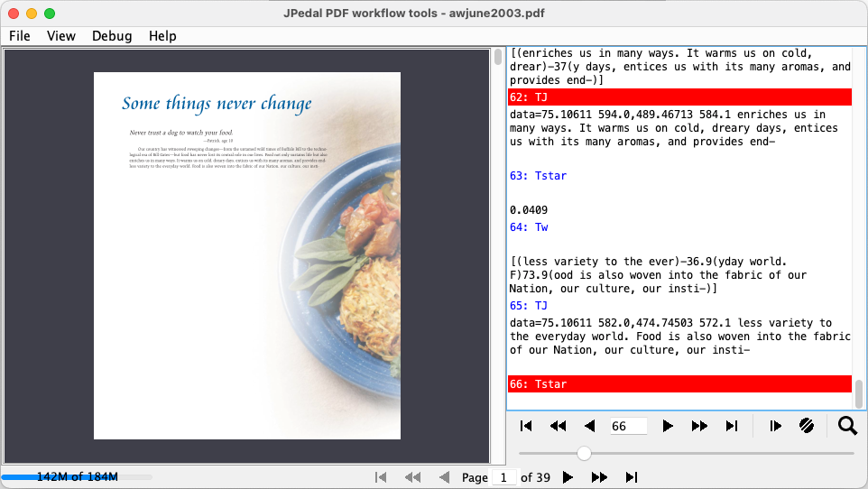Go to next PDF page
Viewport: 868px width, 489px height.
pos(568,477)
